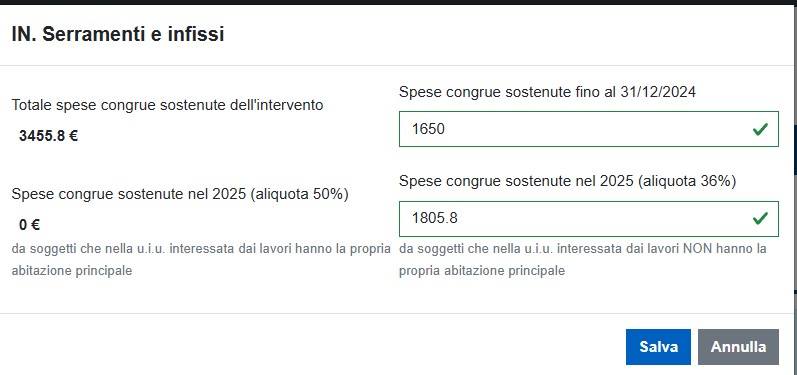The width and height of the screenshot is (797, 375).
Task: Focus the 2025 aliquota 36% input field
Action: click(589, 218)
